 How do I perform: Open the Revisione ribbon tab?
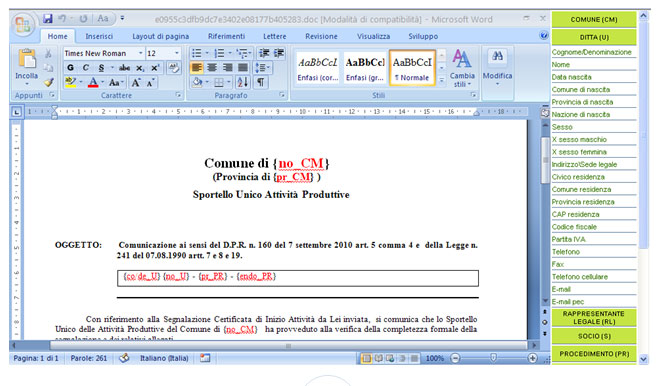(x=321, y=36)
